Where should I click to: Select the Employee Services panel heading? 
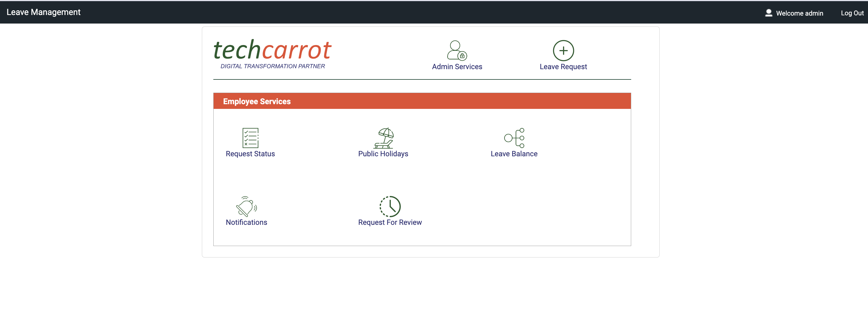257,101
